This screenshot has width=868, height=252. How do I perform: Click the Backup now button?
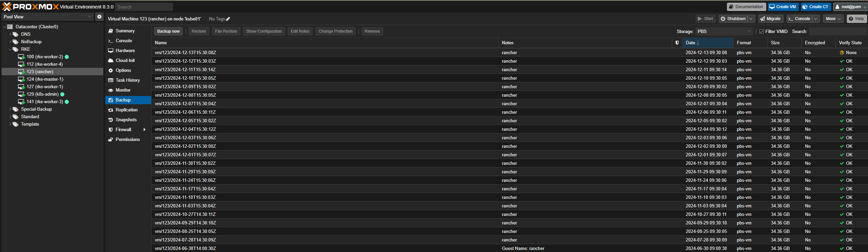pyautogui.click(x=168, y=31)
